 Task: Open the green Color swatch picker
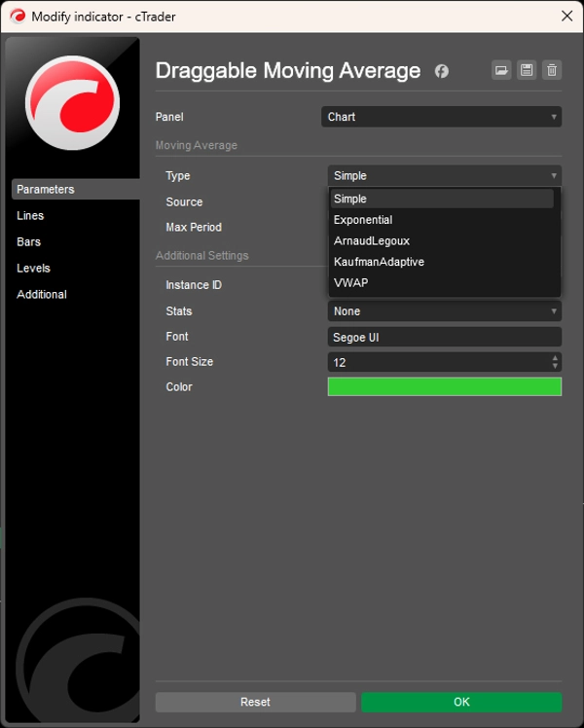tap(444, 387)
